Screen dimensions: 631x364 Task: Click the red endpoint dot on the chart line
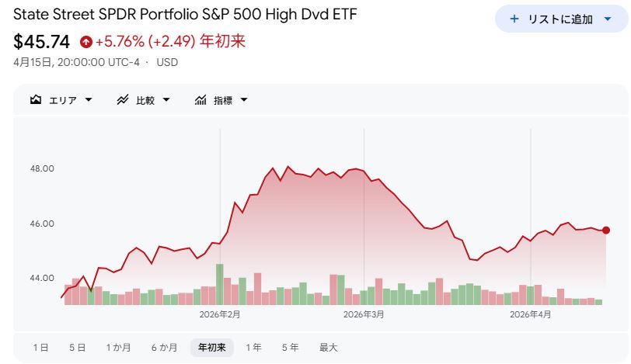(x=606, y=230)
